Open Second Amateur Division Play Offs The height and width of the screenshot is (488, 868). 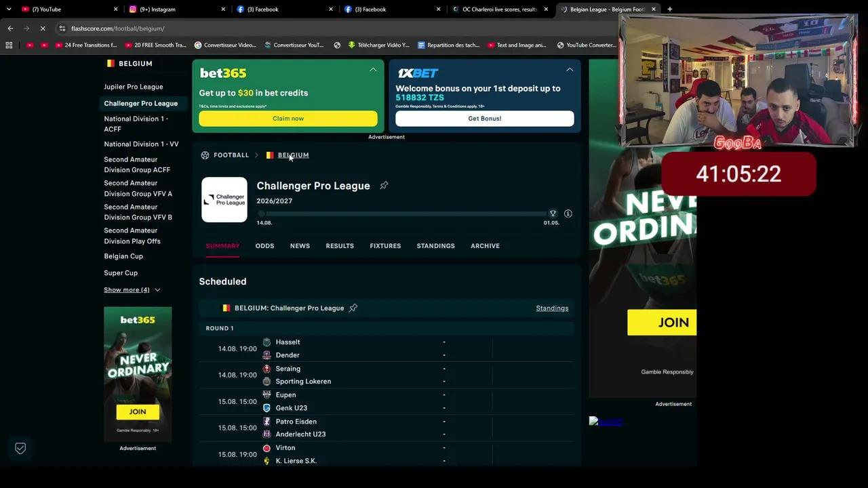pos(132,236)
